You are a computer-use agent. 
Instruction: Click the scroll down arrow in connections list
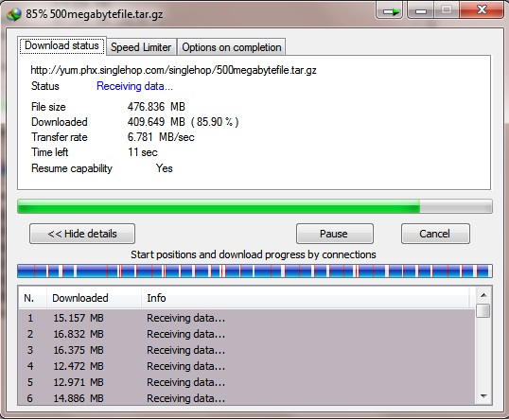click(483, 396)
